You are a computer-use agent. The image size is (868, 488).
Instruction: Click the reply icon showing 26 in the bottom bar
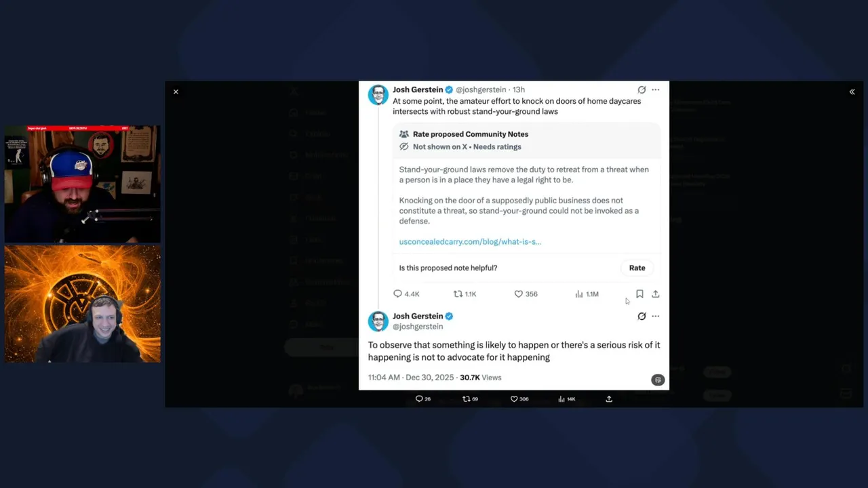(x=422, y=399)
